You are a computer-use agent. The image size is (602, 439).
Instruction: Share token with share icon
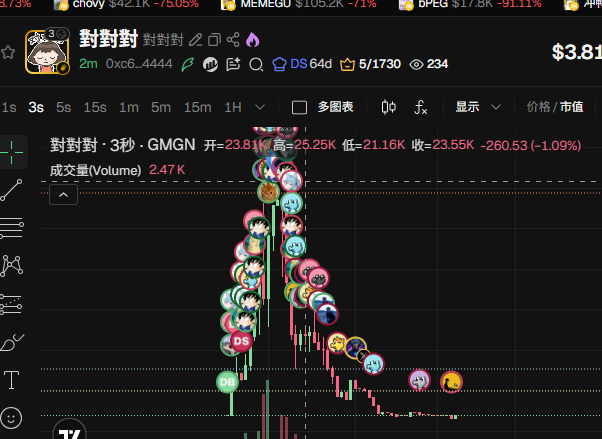tap(233, 40)
